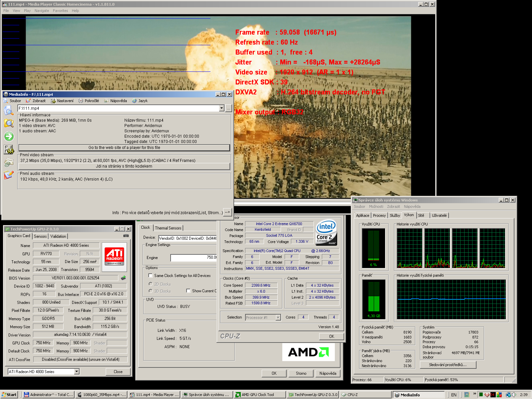Click the Engine clock value field
This screenshot has width=532, height=399.
point(194,257)
